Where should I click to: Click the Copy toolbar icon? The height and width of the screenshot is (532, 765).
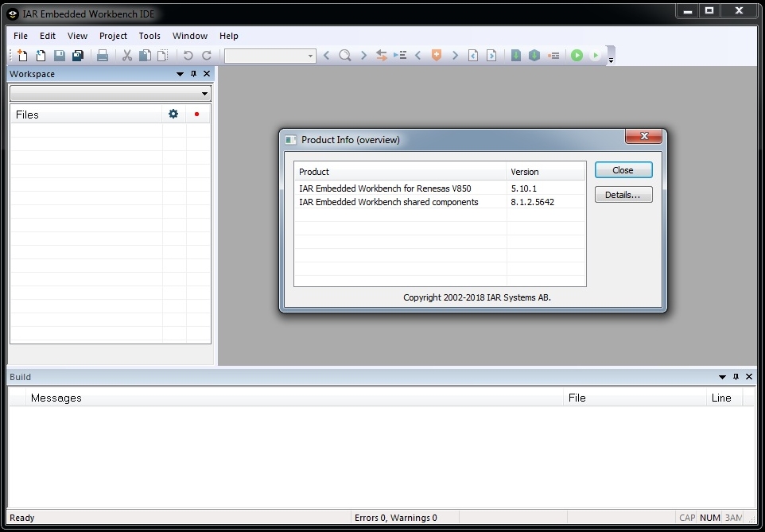pyautogui.click(x=145, y=56)
